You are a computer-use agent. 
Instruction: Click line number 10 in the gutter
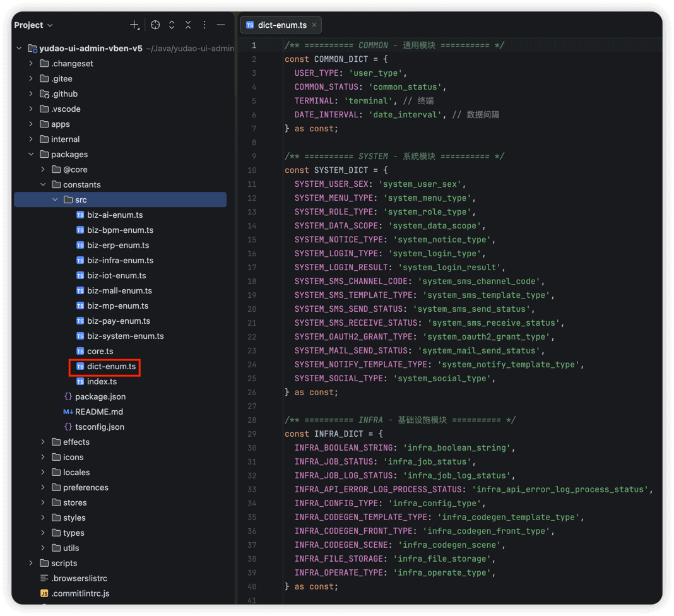(x=252, y=170)
